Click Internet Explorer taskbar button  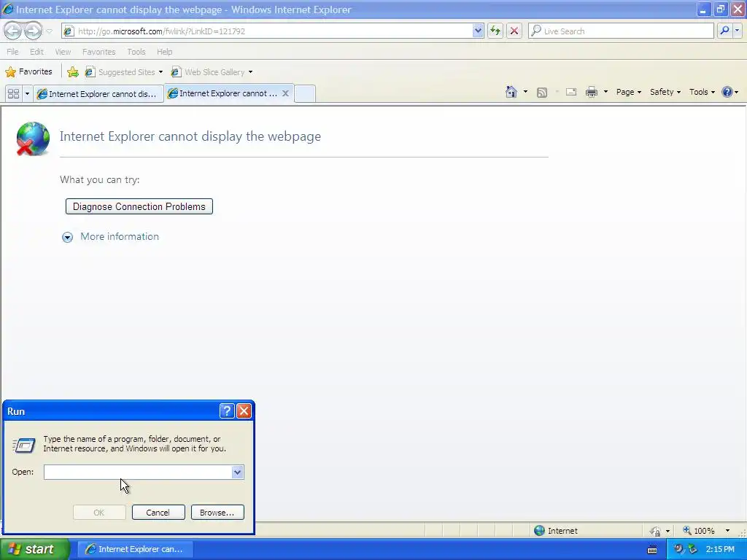tap(135, 549)
